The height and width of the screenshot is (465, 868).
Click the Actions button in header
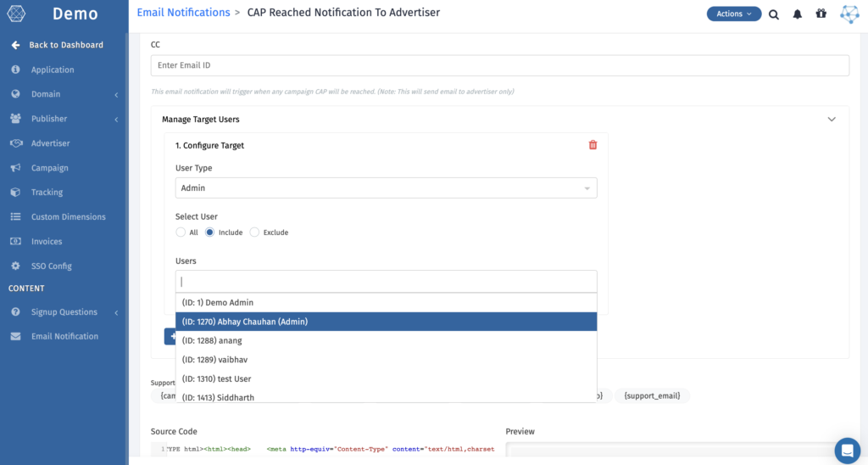click(x=733, y=14)
